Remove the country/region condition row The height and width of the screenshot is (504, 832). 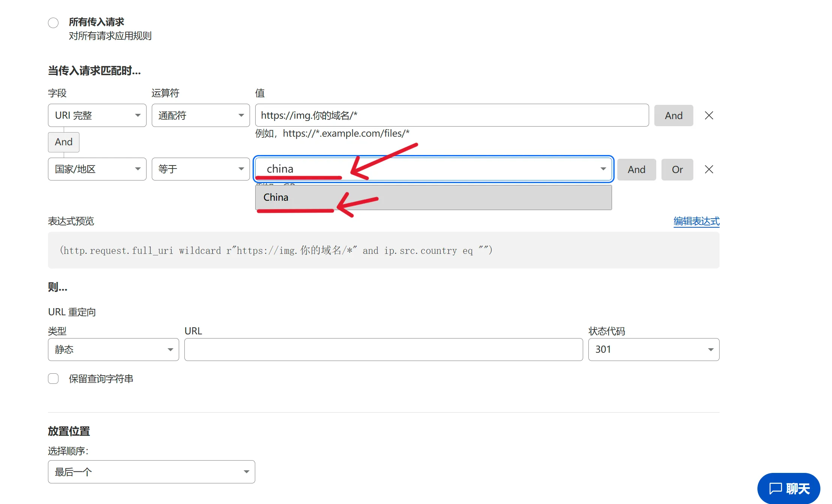click(x=709, y=169)
